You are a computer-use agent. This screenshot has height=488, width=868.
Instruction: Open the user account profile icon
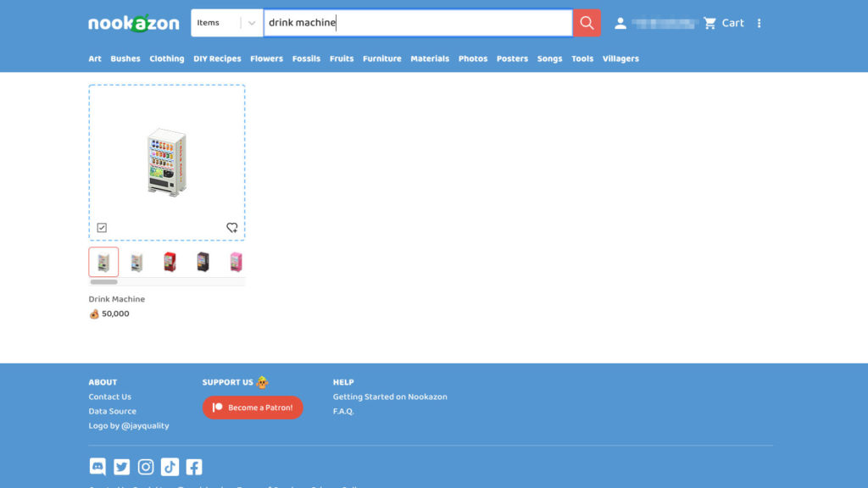point(620,23)
